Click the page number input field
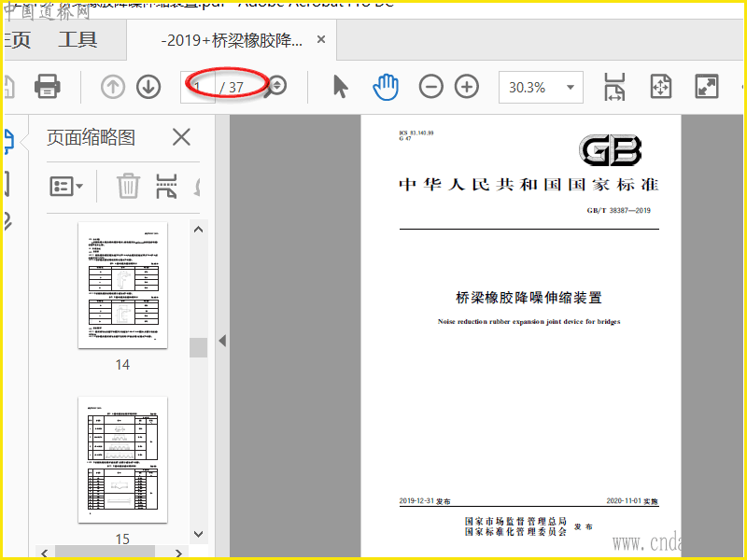The image size is (747, 560). 198,87
